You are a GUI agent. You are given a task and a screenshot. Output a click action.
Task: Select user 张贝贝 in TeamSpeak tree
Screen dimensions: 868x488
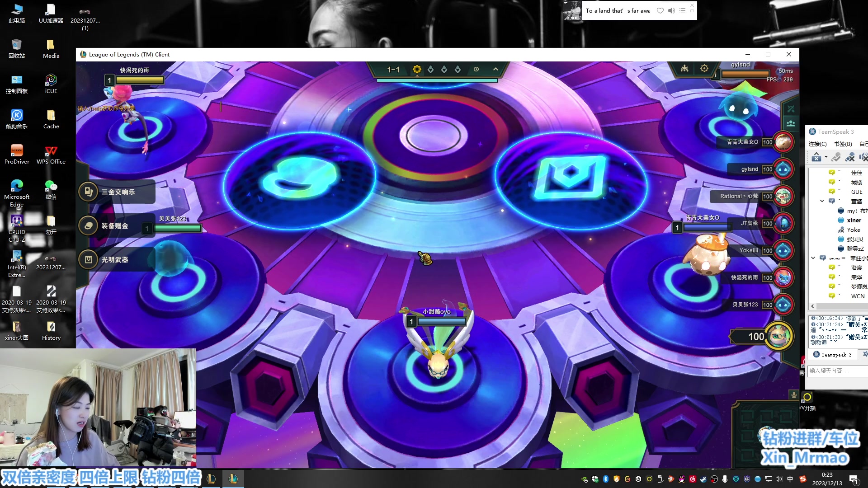click(x=854, y=239)
